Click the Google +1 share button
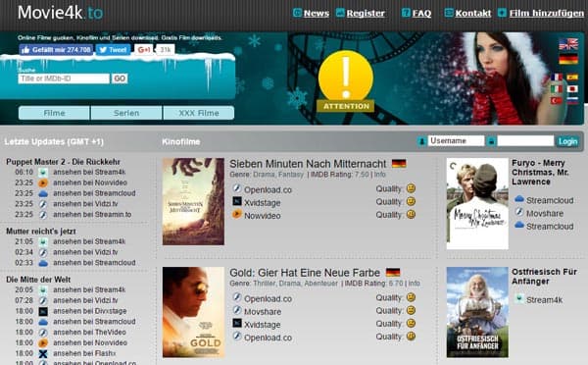Screen dimensions: 588x365 pyautogui.click(x=144, y=50)
